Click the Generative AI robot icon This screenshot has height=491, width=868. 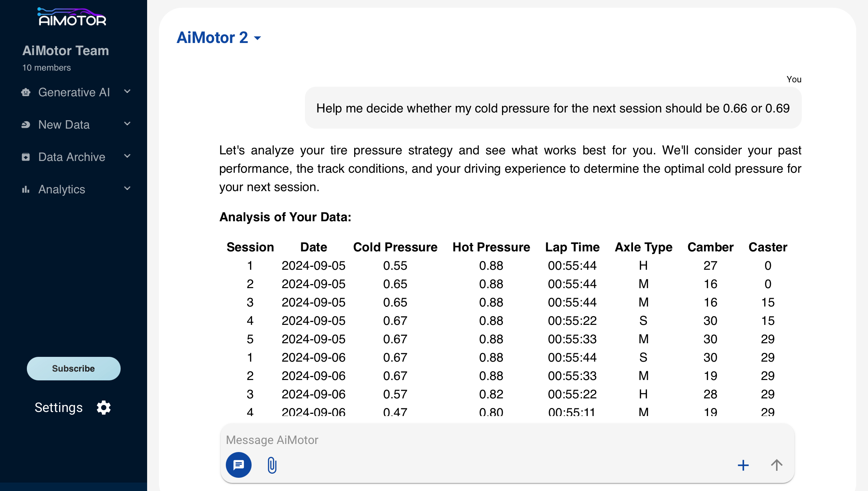tap(26, 92)
